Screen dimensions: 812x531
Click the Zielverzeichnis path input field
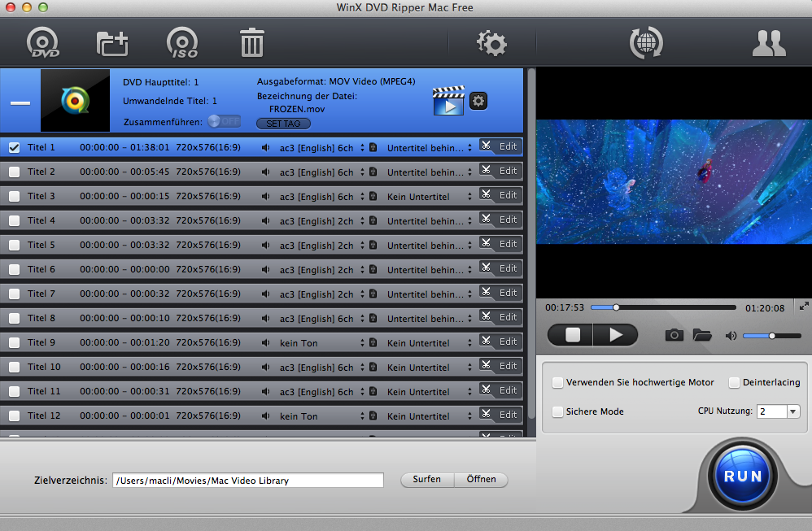pos(247,480)
